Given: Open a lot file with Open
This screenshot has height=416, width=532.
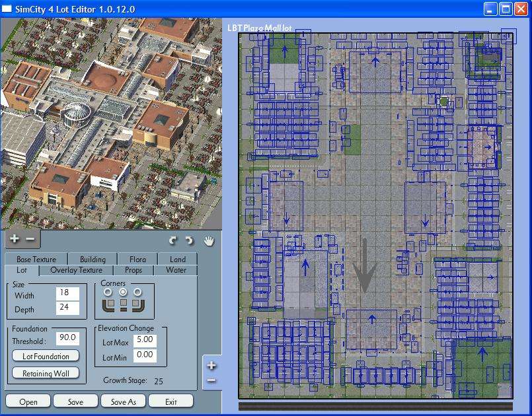Looking at the screenshot, I should [x=28, y=401].
